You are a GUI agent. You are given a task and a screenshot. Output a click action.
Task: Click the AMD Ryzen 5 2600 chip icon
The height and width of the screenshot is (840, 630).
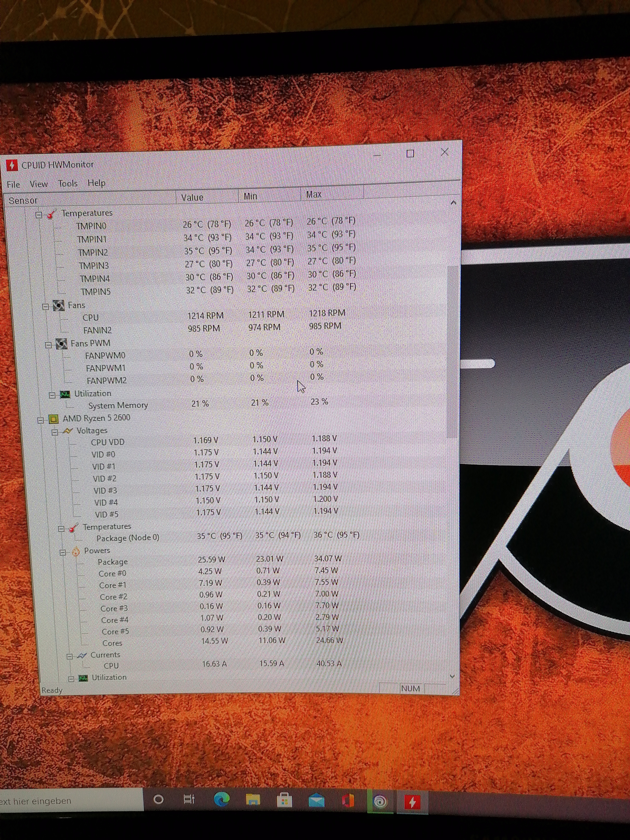point(54,419)
